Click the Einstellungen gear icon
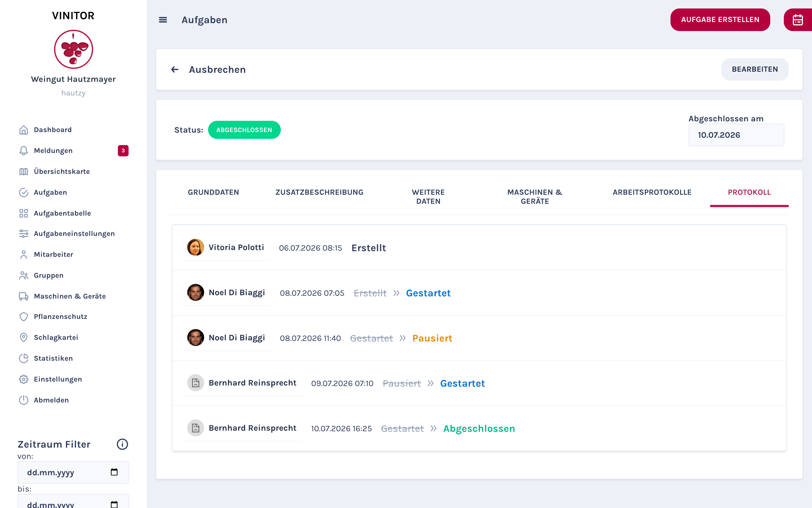The height and width of the screenshot is (508, 812). coord(23,379)
